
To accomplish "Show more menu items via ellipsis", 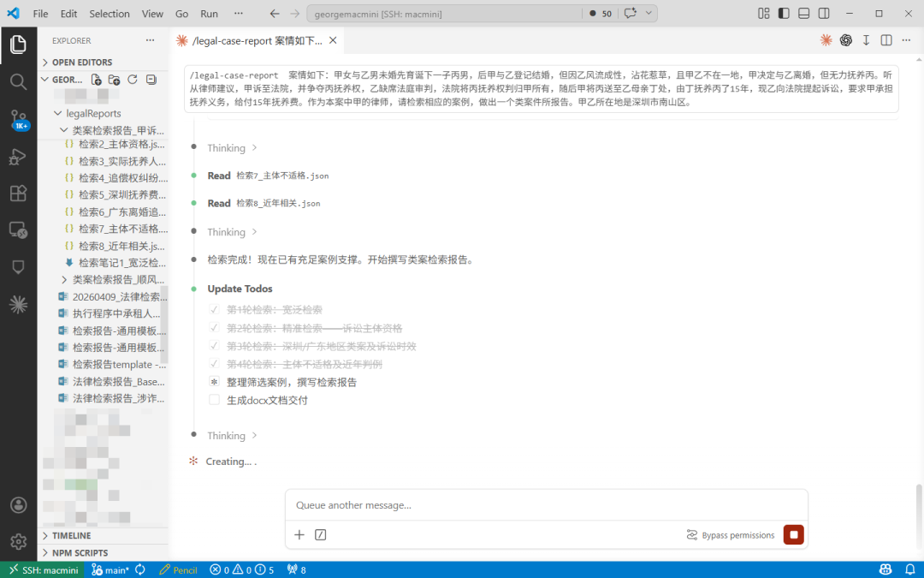I will tap(238, 14).
